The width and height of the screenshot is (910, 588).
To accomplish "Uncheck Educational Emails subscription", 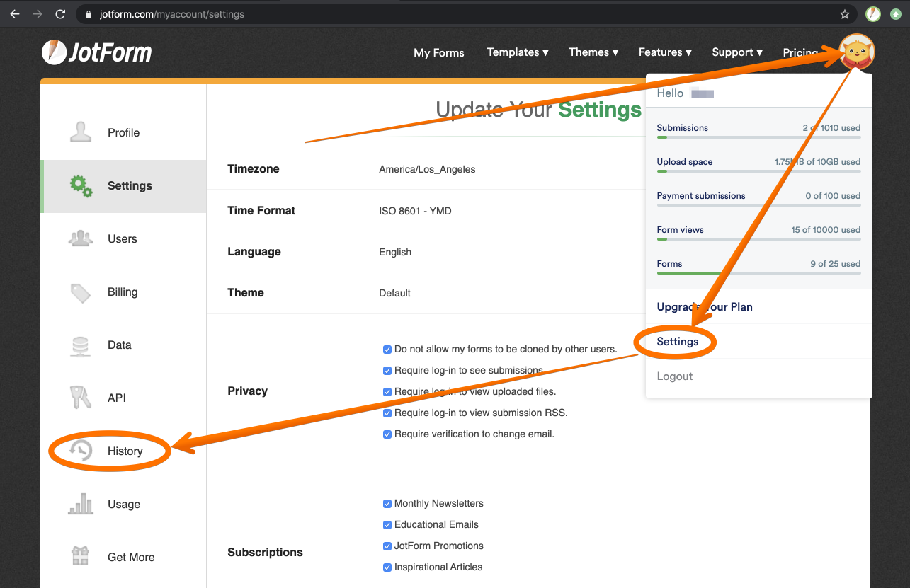I will (387, 525).
